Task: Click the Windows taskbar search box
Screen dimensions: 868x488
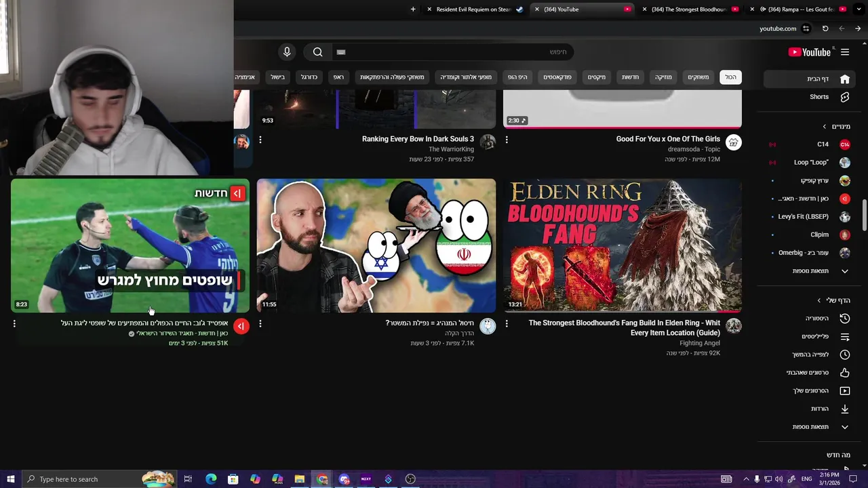Action: coord(99,479)
